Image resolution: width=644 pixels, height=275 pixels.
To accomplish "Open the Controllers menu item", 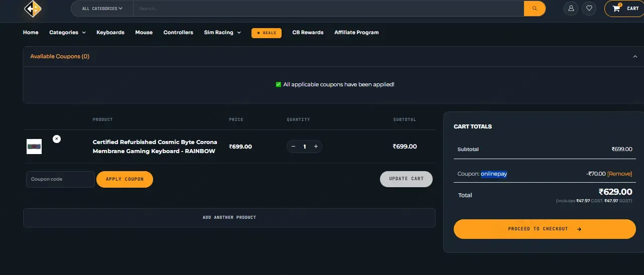I will (x=178, y=33).
